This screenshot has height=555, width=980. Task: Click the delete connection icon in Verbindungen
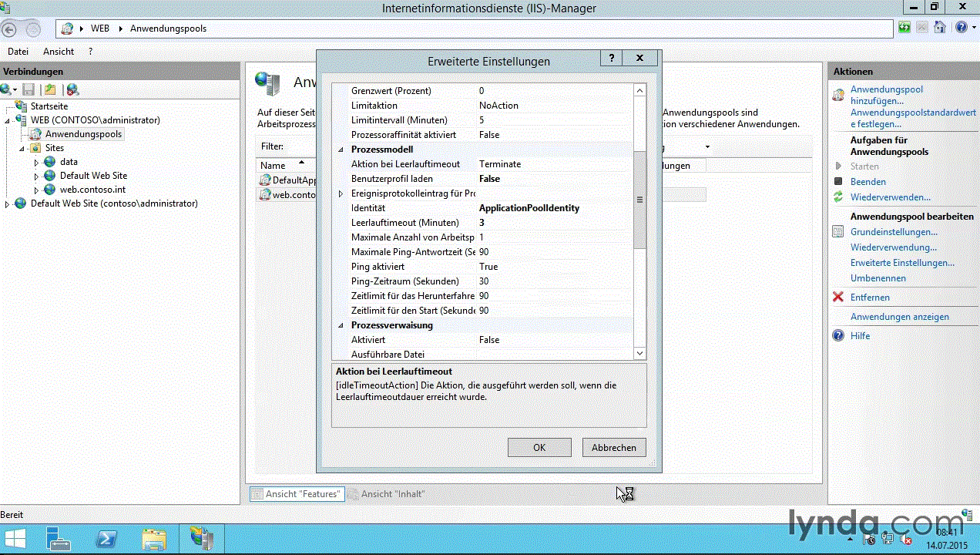coord(72,89)
